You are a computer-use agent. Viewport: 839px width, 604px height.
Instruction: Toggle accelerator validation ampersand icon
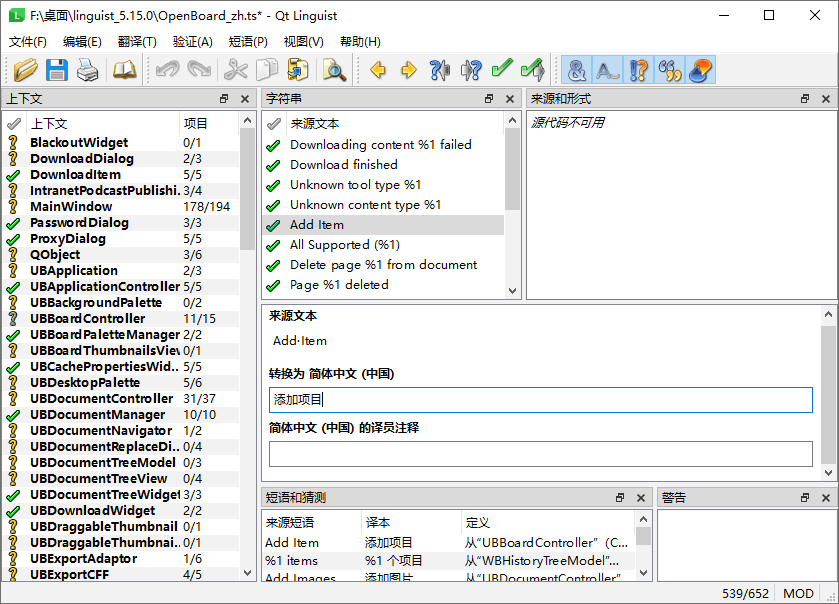576,70
